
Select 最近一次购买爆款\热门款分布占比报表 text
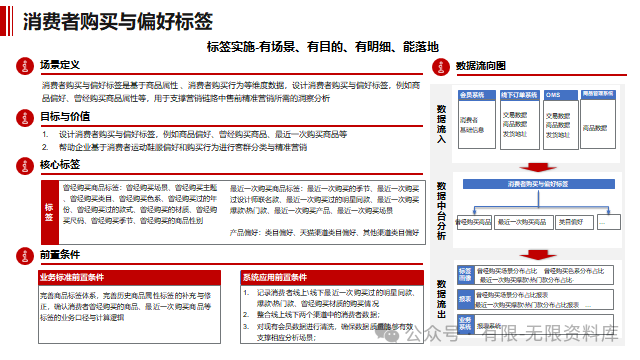pos(527,305)
